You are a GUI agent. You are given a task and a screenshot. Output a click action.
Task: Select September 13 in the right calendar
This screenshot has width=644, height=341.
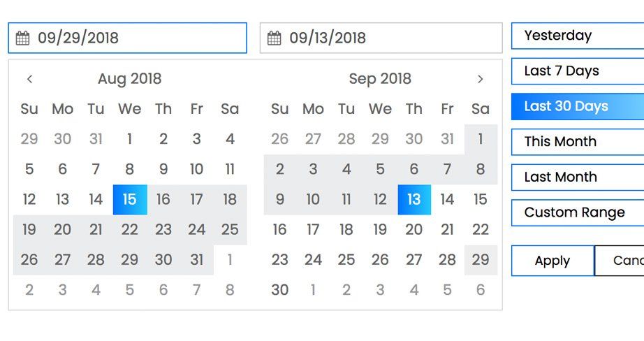point(414,200)
